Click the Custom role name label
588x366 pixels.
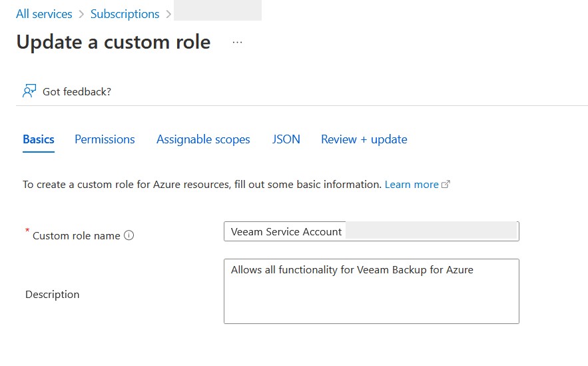pyautogui.click(x=77, y=236)
